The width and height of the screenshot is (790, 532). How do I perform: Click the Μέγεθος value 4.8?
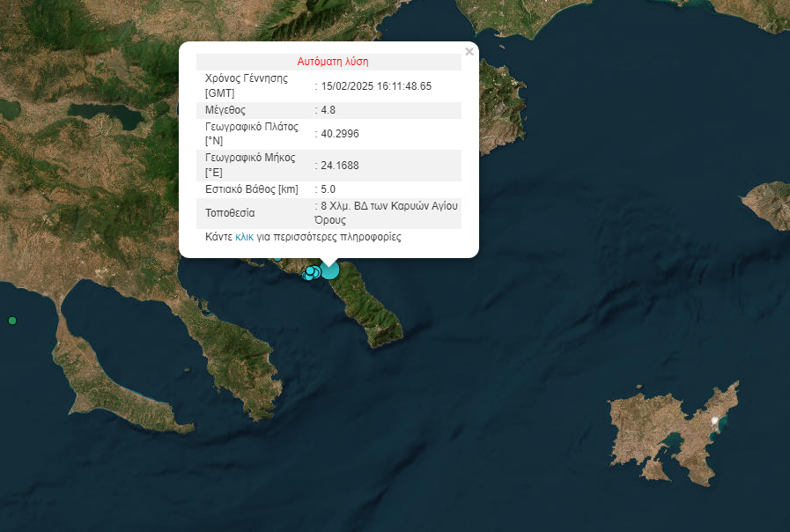[329, 110]
